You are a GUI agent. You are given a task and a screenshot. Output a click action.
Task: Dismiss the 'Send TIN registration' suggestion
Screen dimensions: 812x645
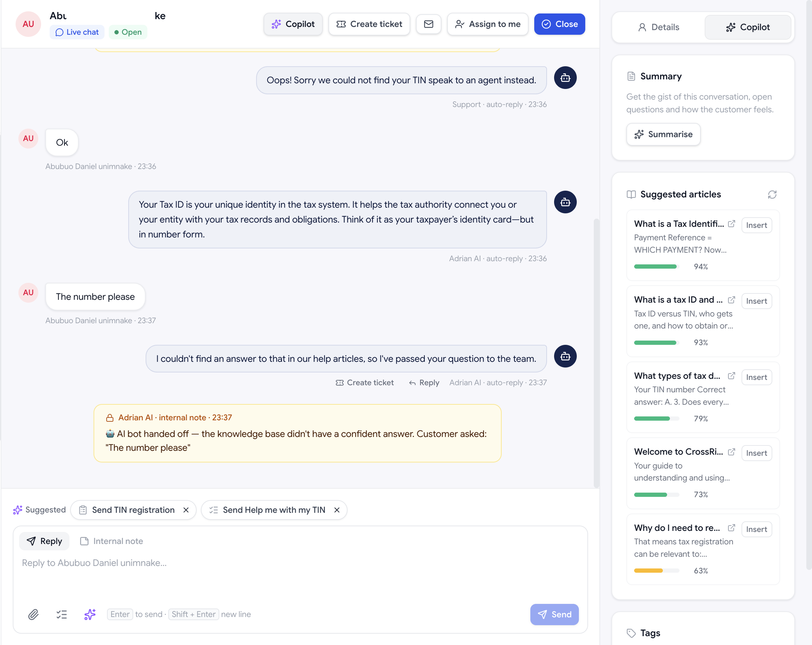click(186, 510)
